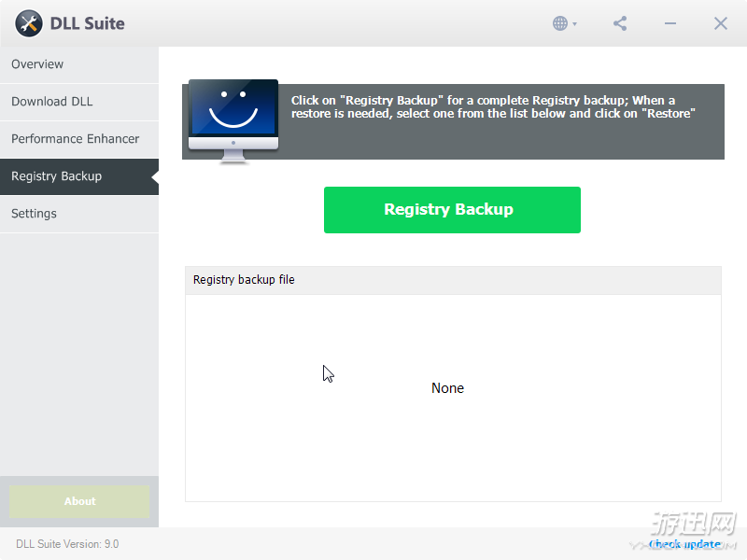Go to Download DLL section
This screenshot has height=560, width=747.
pos(79,102)
